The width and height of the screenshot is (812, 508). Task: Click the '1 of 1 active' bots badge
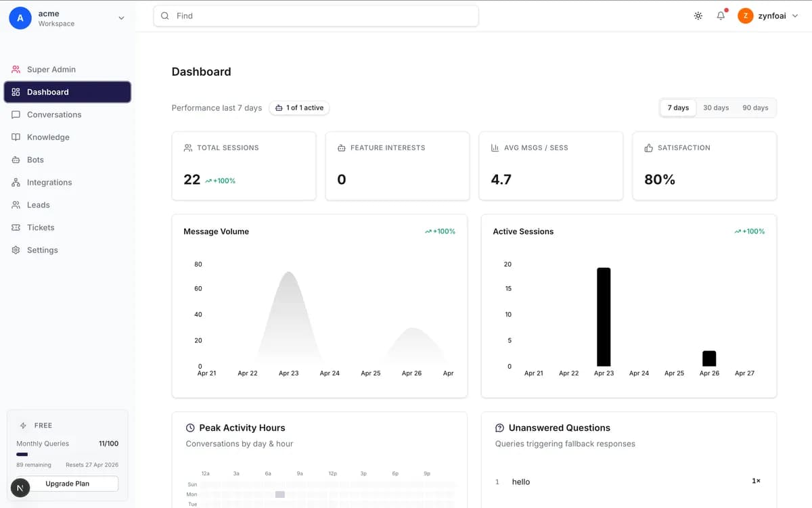tap(299, 108)
